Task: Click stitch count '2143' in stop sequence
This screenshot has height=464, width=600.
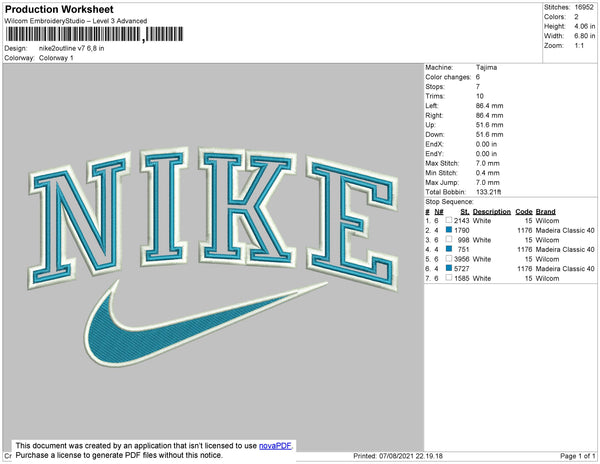Action: [x=461, y=221]
